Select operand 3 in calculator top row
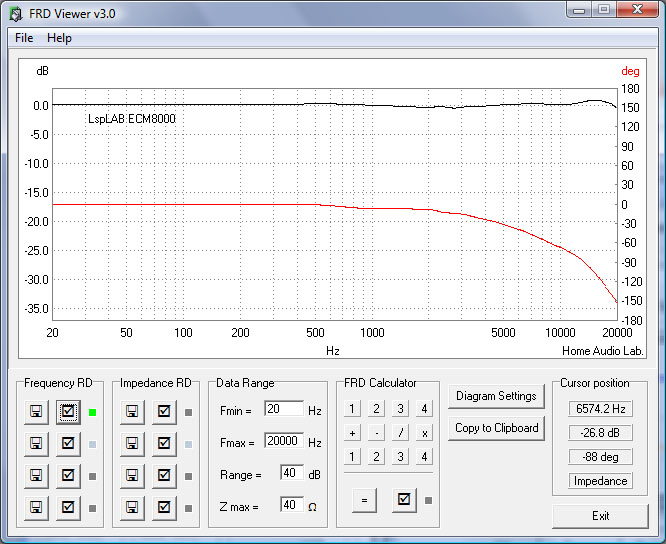Image resolution: width=666 pixels, height=544 pixels. click(400, 409)
